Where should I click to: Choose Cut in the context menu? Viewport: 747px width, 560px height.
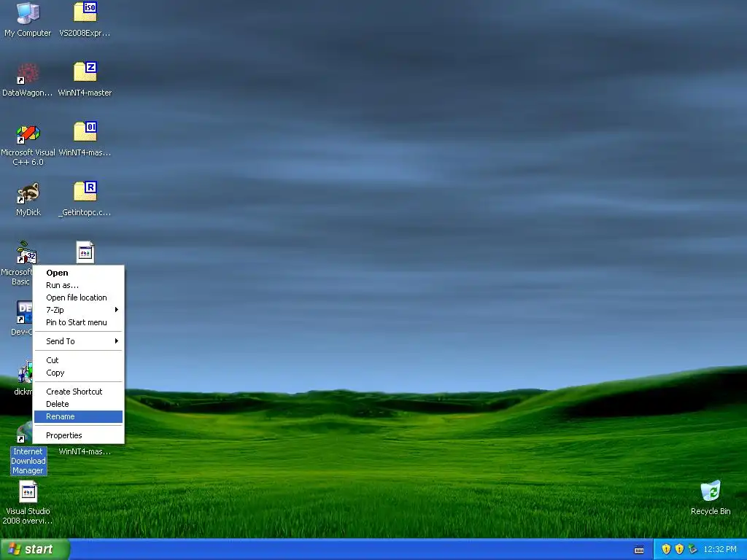point(79,360)
